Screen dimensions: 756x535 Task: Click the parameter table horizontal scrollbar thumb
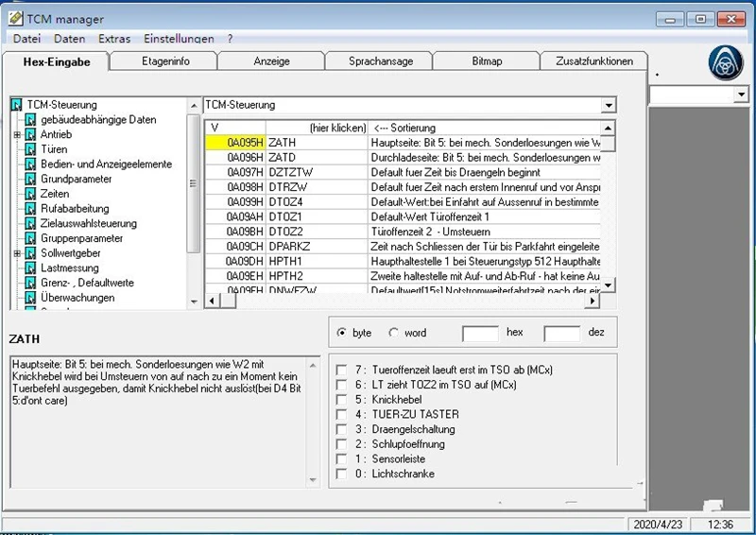229,301
